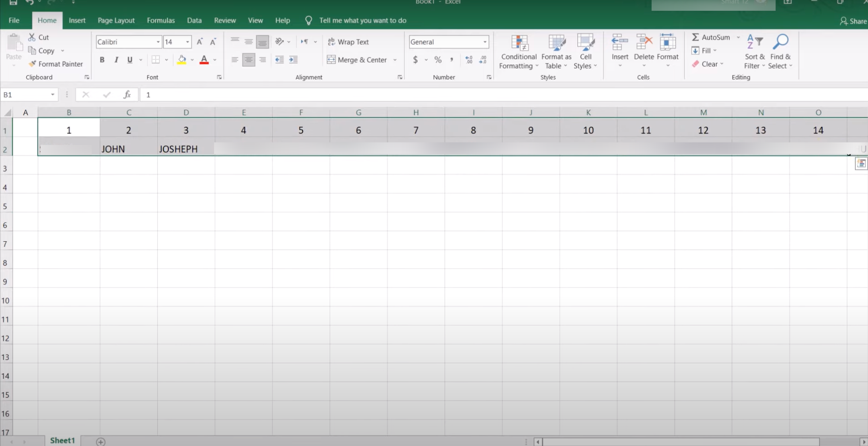The height and width of the screenshot is (446, 868).
Task: Click the Increase Indent icon
Action: [293, 60]
